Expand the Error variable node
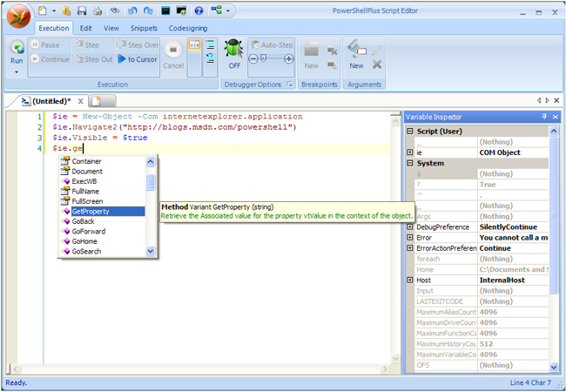566x392 pixels. coord(410,238)
